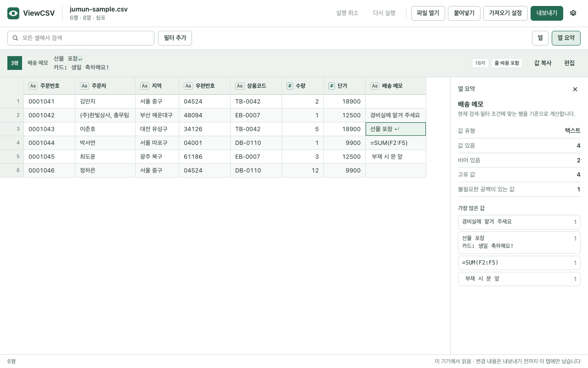Click top value 경비실에 맡겨 주세요 in summary
588x368 pixels.
point(519,222)
